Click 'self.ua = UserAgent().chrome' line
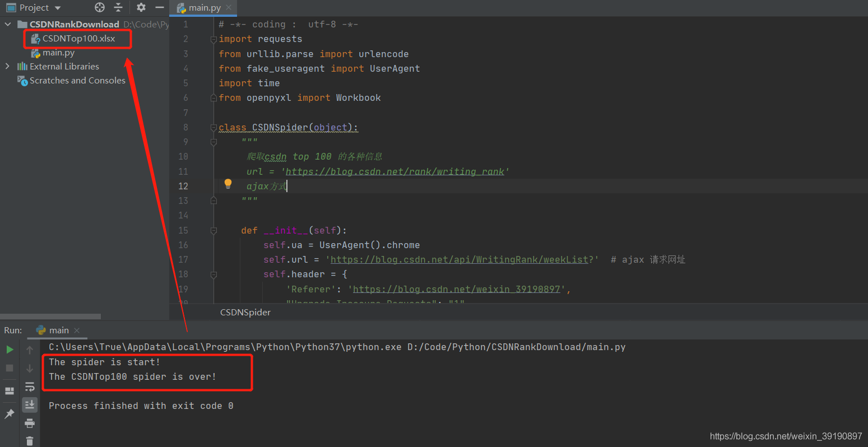This screenshot has width=868, height=447. [342, 245]
